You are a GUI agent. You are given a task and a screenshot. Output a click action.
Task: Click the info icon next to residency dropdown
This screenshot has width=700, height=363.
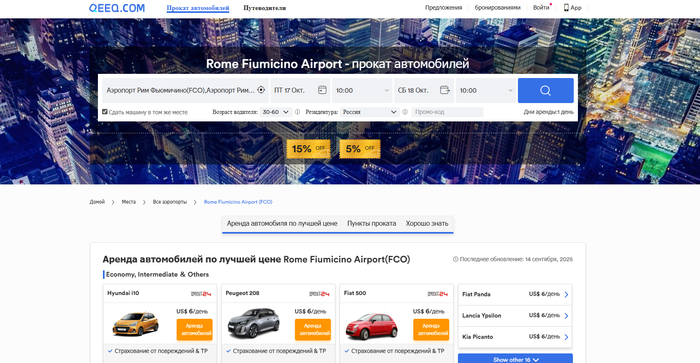point(405,112)
